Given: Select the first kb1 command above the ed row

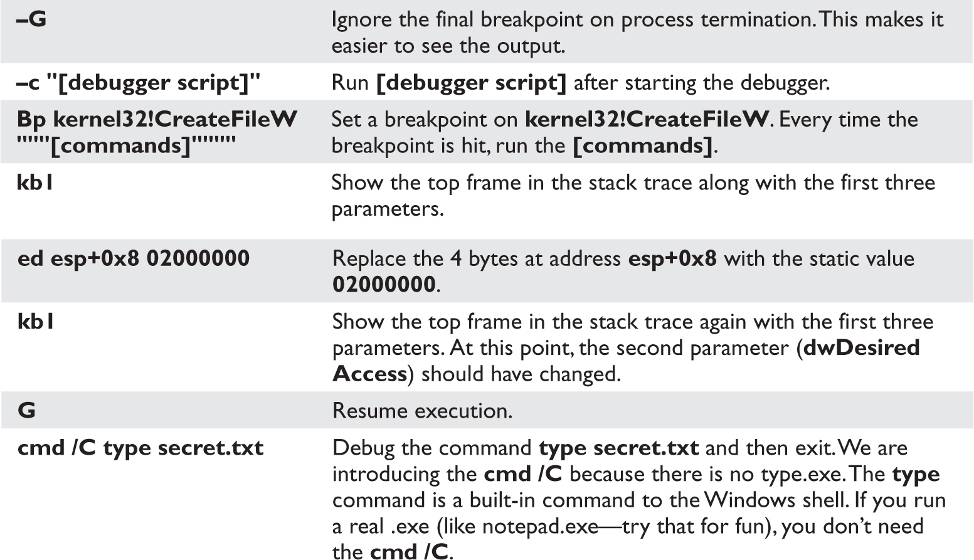Looking at the screenshot, I should (35, 182).
